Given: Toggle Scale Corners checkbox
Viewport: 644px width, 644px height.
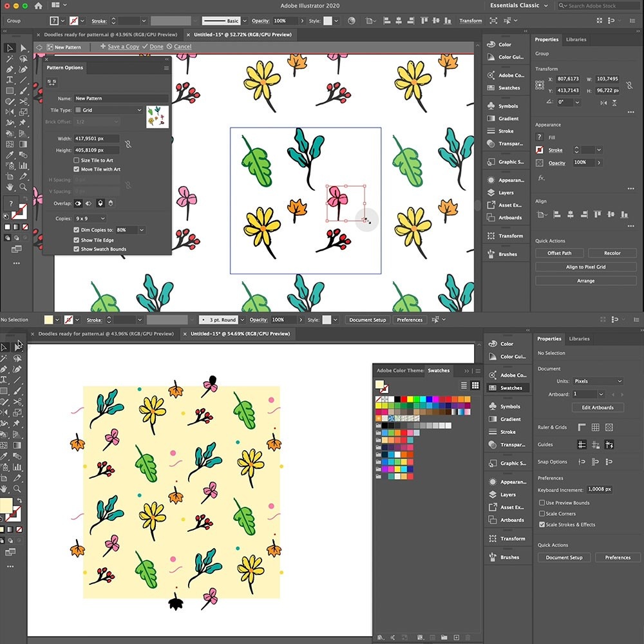Looking at the screenshot, I should (x=542, y=514).
